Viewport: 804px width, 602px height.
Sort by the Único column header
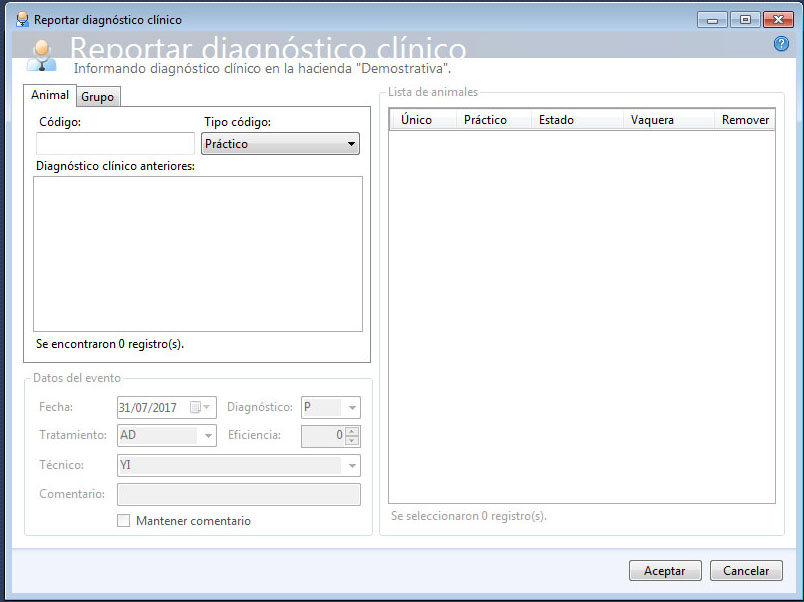423,119
